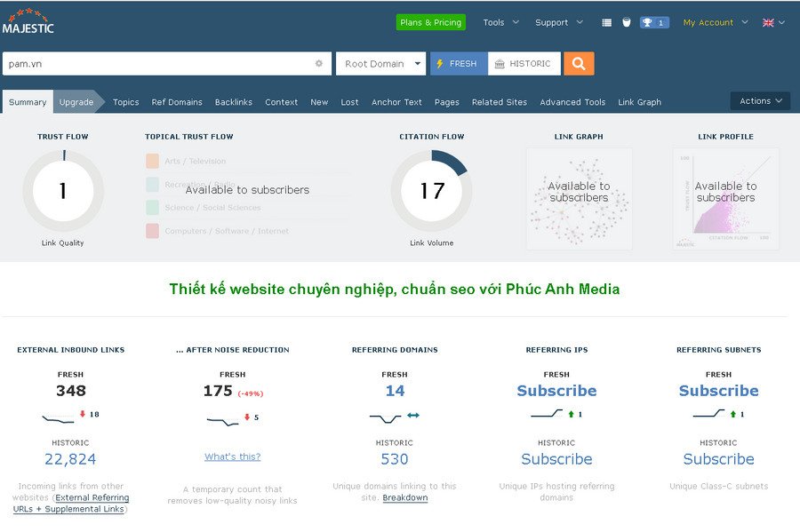Click the gear icon inside search box
Screen dimensions: 800x532
coord(319,64)
